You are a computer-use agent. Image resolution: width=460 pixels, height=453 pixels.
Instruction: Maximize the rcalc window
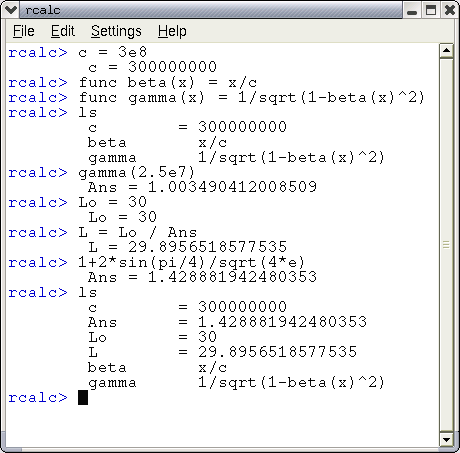(431, 10)
